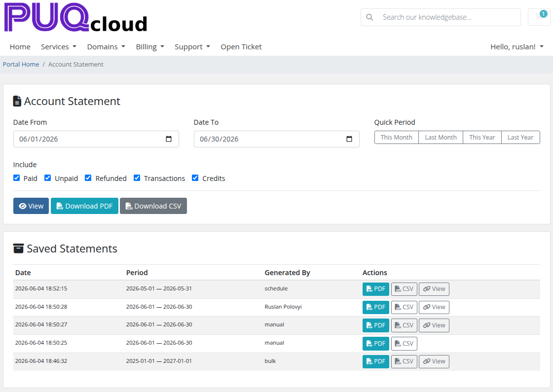Download PDF for the bulk statement
The width and height of the screenshot is (553, 392).
[x=375, y=362]
